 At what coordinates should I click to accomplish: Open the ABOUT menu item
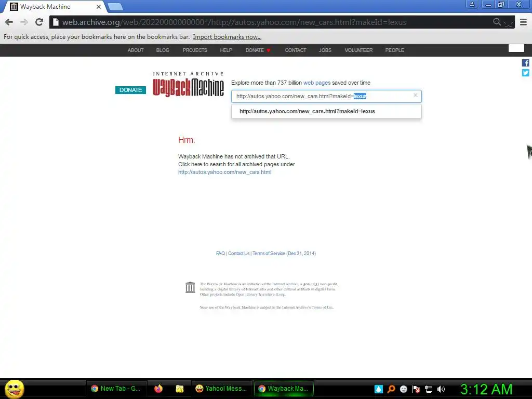point(136,50)
